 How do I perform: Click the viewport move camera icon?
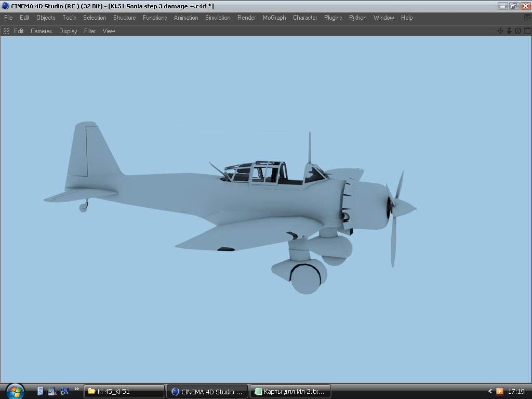click(500, 31)
